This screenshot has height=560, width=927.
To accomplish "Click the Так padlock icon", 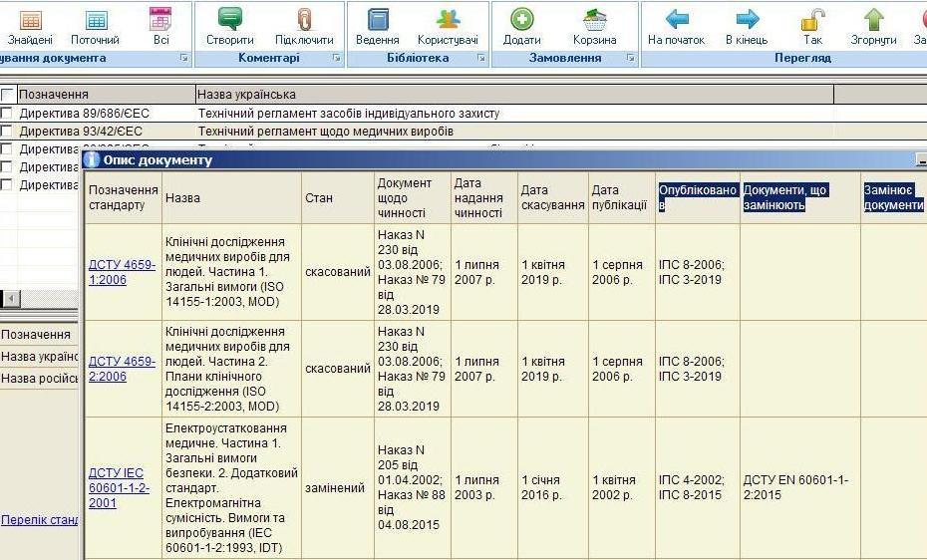I will tap(813, 20).
